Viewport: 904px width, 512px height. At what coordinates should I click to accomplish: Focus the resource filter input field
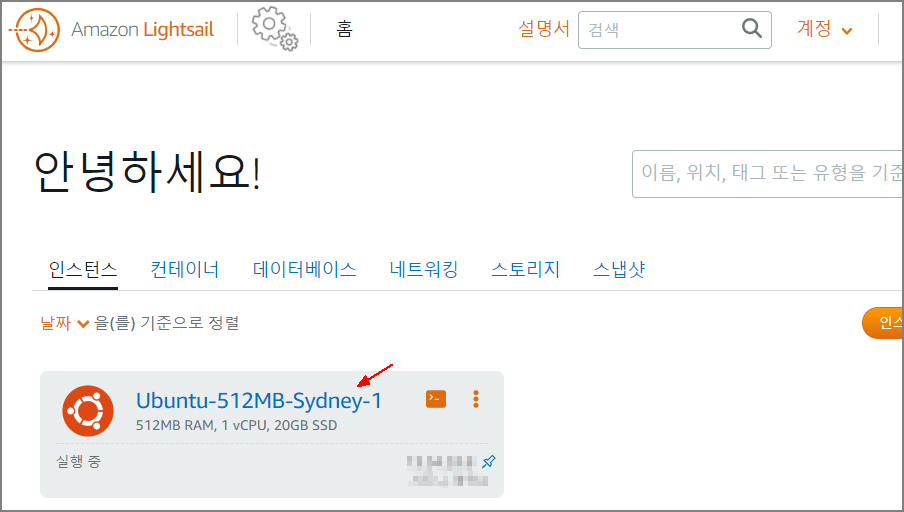tap(768, 174)
